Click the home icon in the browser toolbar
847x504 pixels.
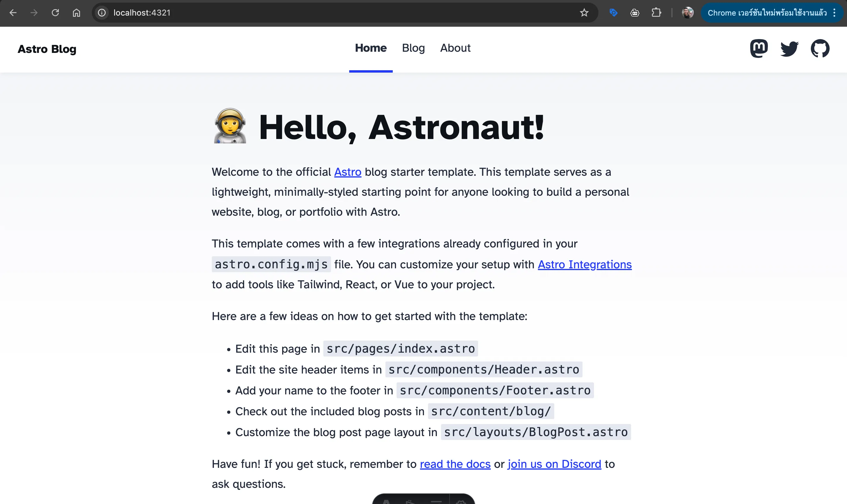point(76,13)
